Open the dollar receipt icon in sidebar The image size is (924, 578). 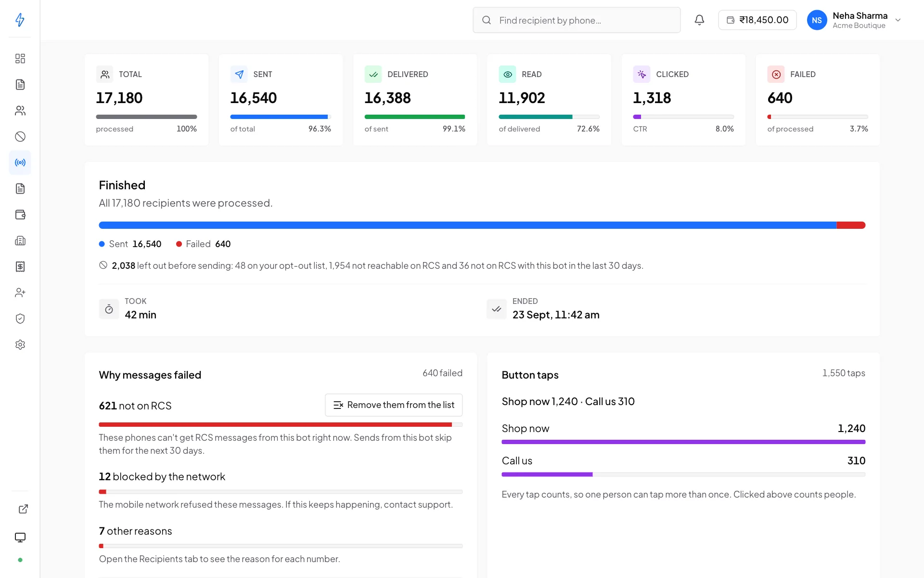pos(20,267)
